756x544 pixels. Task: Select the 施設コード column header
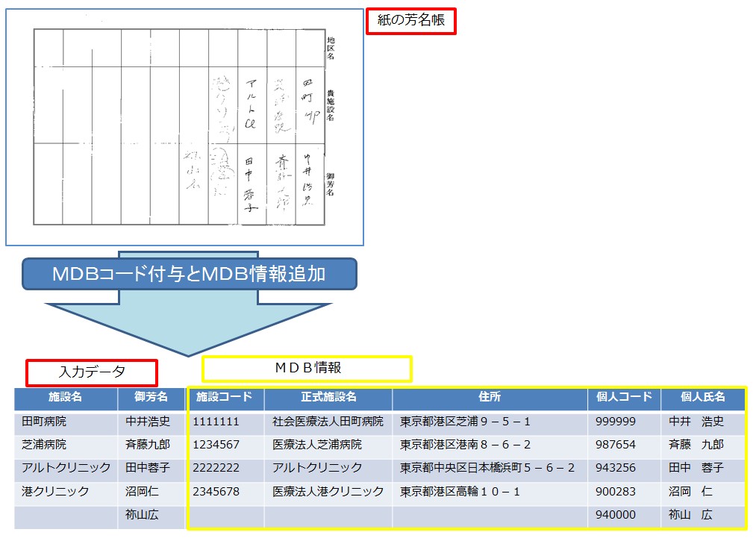[224, 398]
